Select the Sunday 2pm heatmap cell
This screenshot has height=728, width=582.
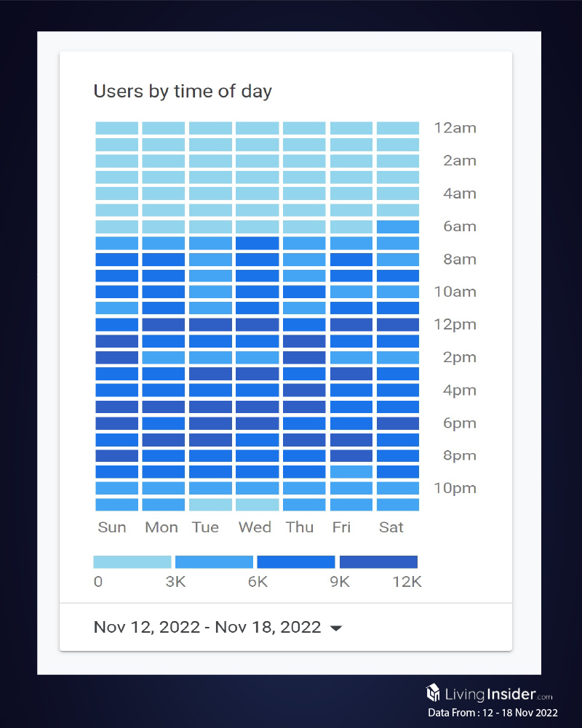[x=116, y=357]
